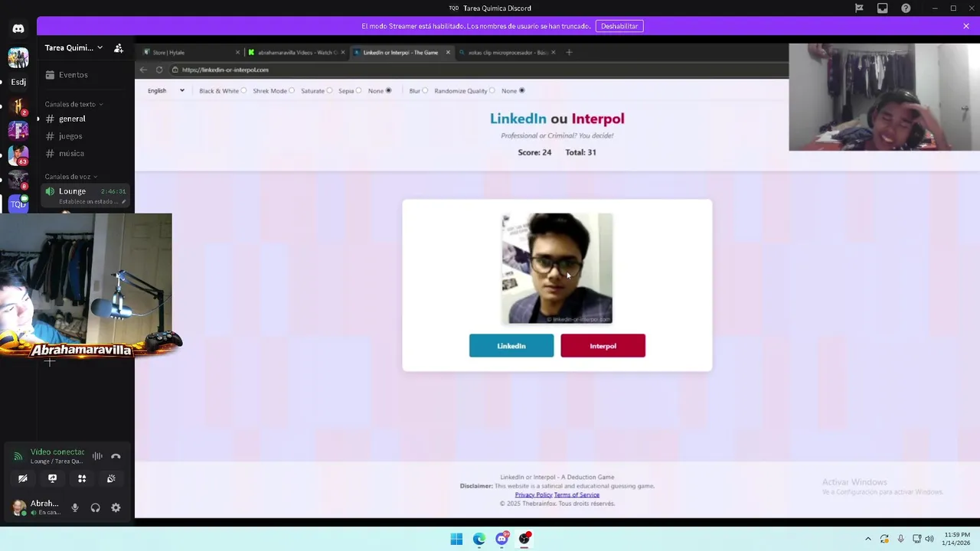
Task: Open the TQD server icon
Action: click(x=18, y=204)
